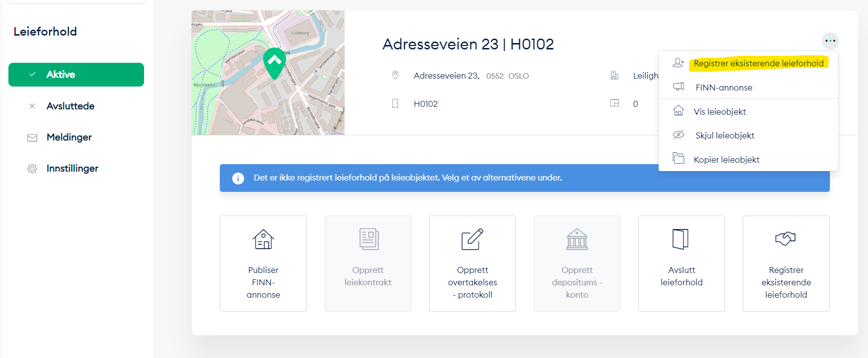This screenshot has height=358, width=868.
Task: Click the 'Opprett overtakelsesprotokoll' pencil icon
Action: [x=472, y=239]
